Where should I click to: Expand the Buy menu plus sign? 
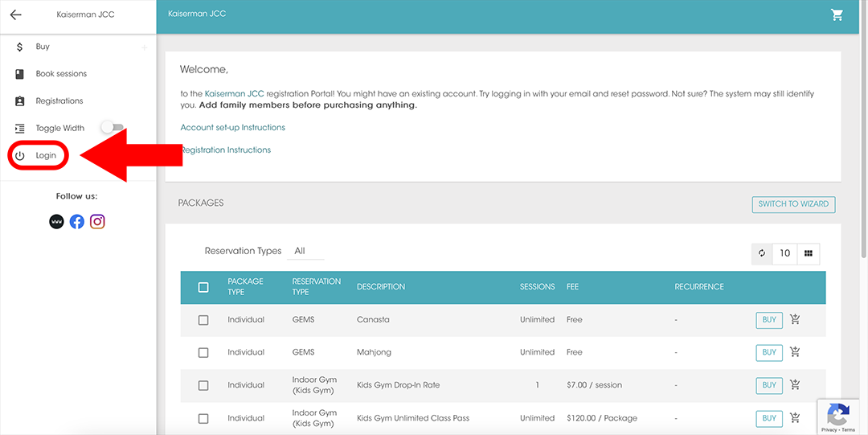click(x=145, y=47)
